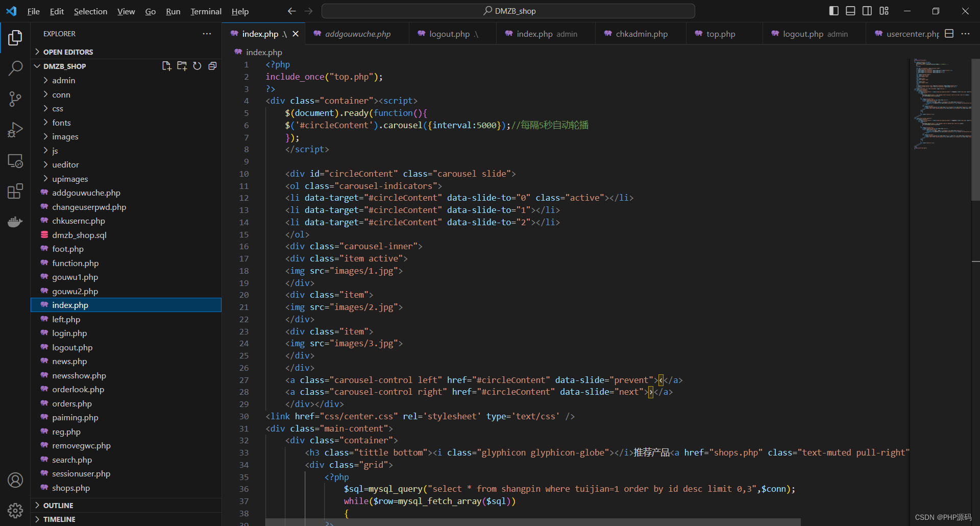Collapse the DMZB_SHOP root folder
Viewport: 980px width, 526px height.
tap(64, 66)
